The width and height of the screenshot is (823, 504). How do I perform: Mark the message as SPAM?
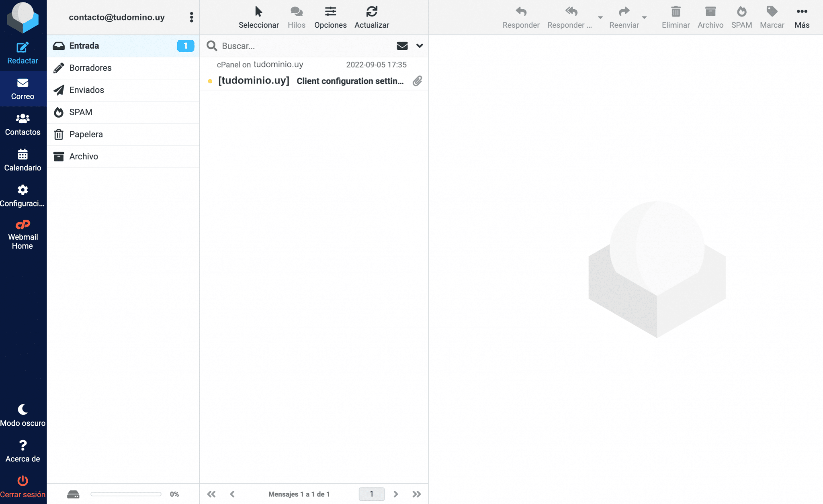click(741, 12)
